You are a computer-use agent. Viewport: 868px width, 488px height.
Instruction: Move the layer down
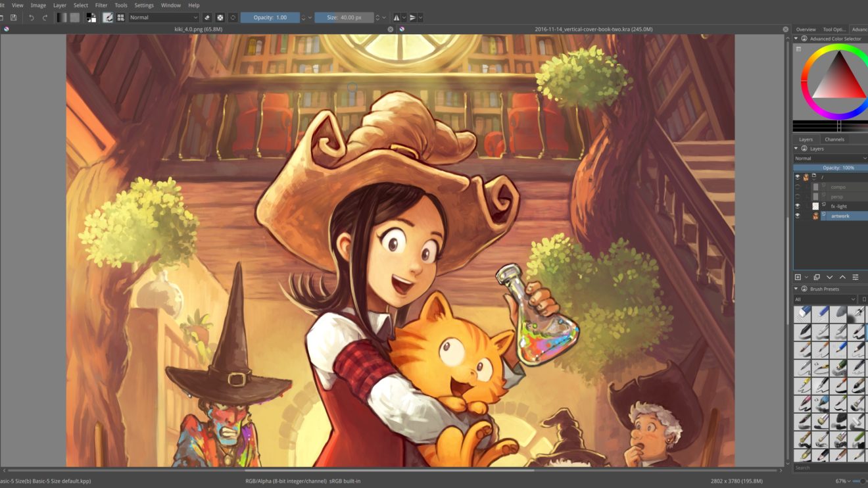[x=830, y=278]
